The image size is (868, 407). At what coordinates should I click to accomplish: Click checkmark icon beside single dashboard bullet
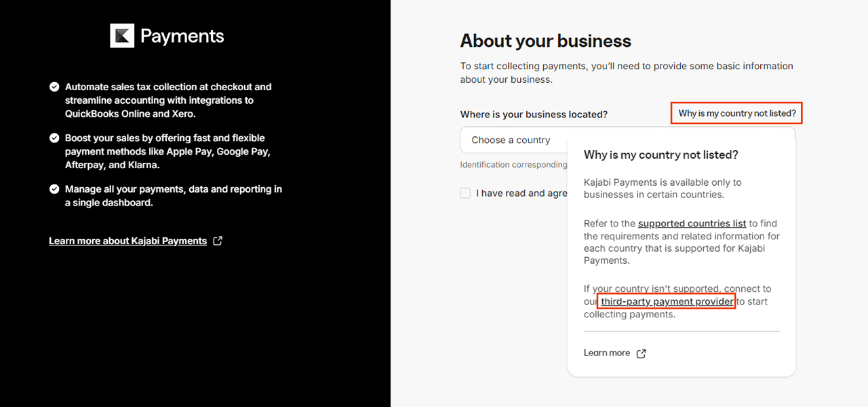[x=54, y=189]
